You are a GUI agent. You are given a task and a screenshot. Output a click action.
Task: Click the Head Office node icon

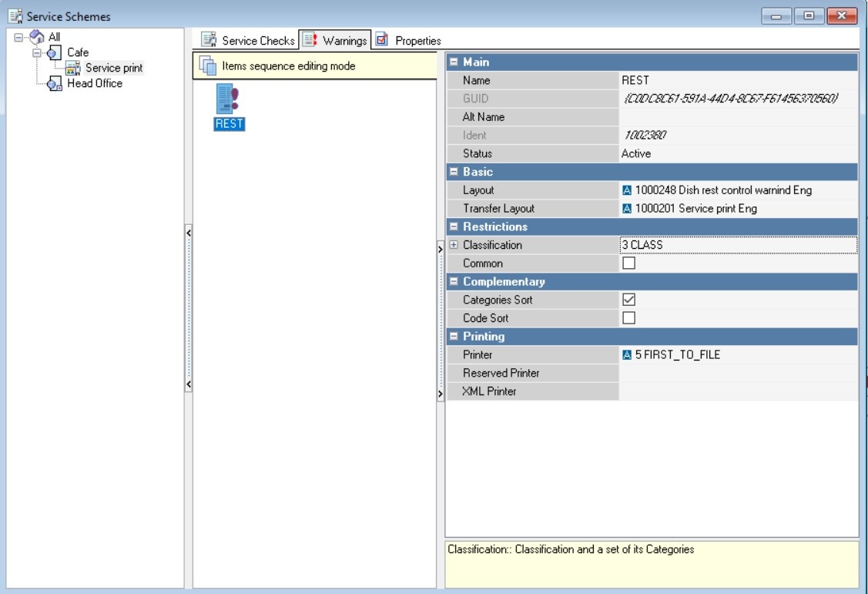click(x=55, y=84)
